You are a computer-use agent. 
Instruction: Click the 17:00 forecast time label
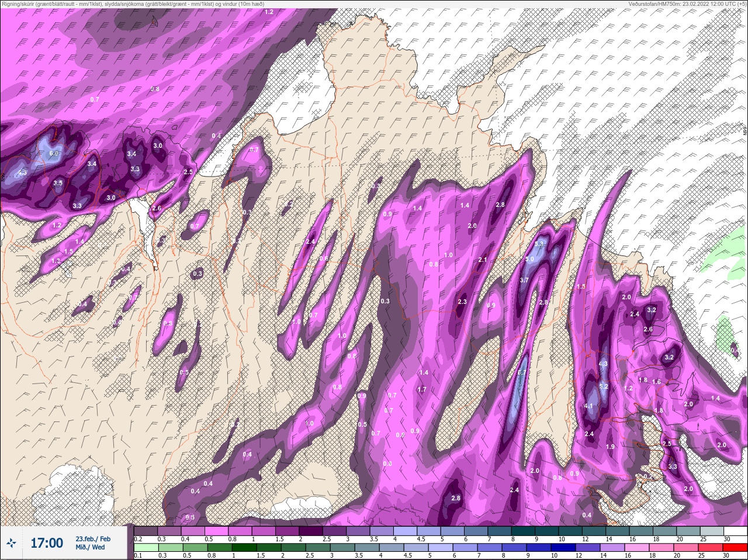pyautogui.click(x=47, y=543)
